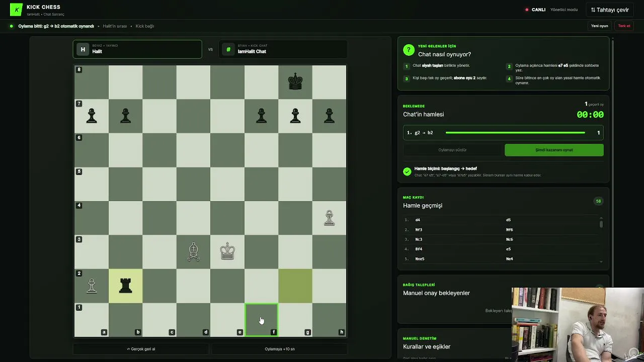Click the 00:00 vote timer

click(x=590, y=115)
